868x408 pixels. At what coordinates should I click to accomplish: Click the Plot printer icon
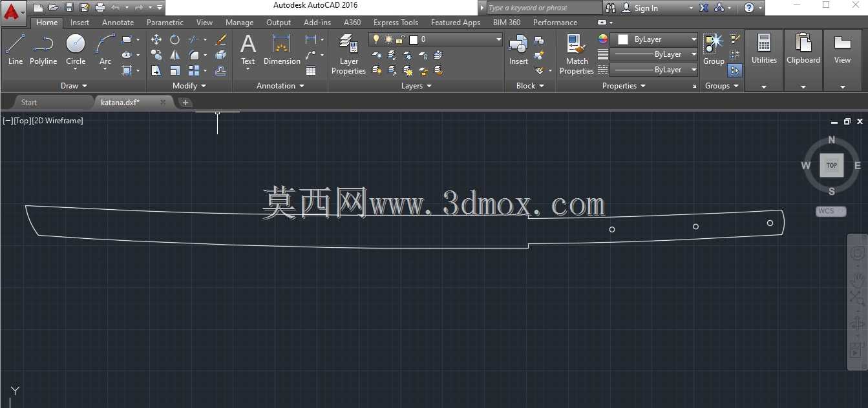pos(100,8)
